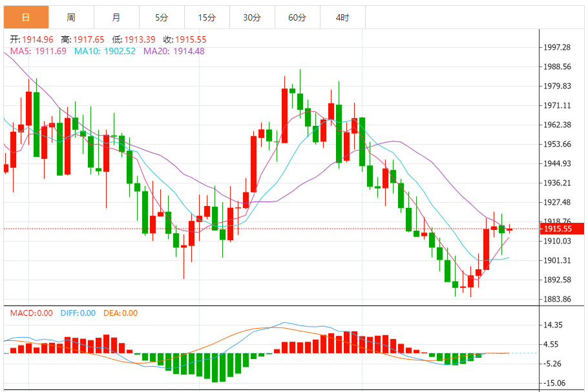
Task: Click the DEA:0.00 indicator label
Action: [120, 313]
